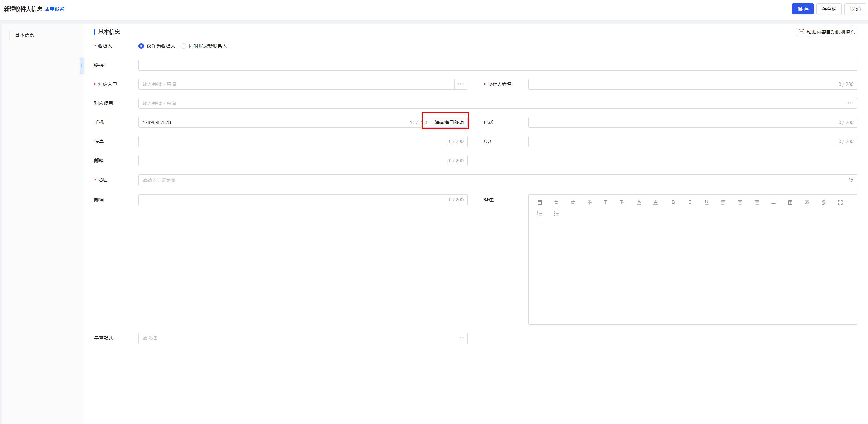The width and height of the screenshot is (868, 424).
Task: Insert an image into the remarks
Action: point(807,202)
